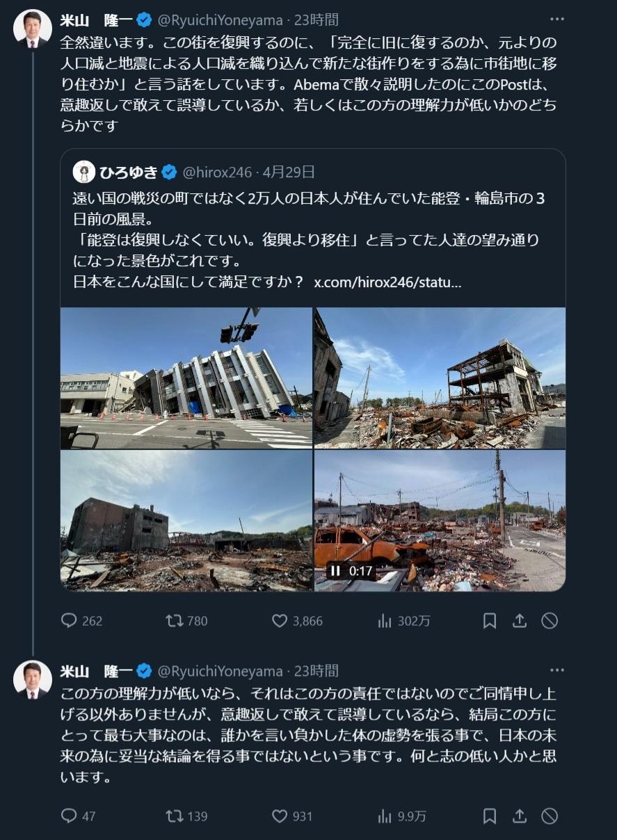Screen dimensions: 617x840
Task: Pause the video showing 0:17
Action: [335, 571]
